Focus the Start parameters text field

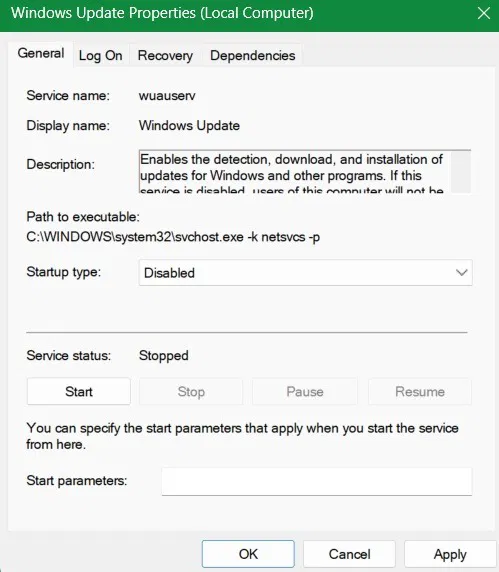[317, 482]
